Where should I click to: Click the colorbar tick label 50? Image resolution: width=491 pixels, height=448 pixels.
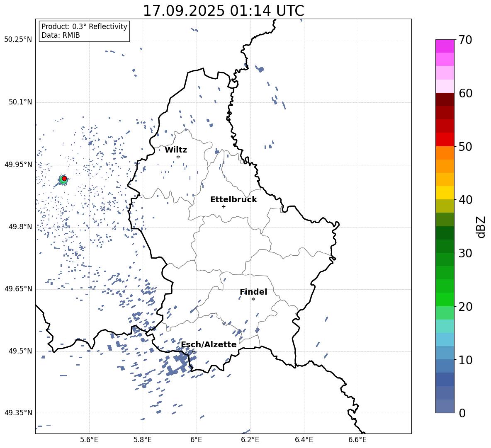coord(465,147)
